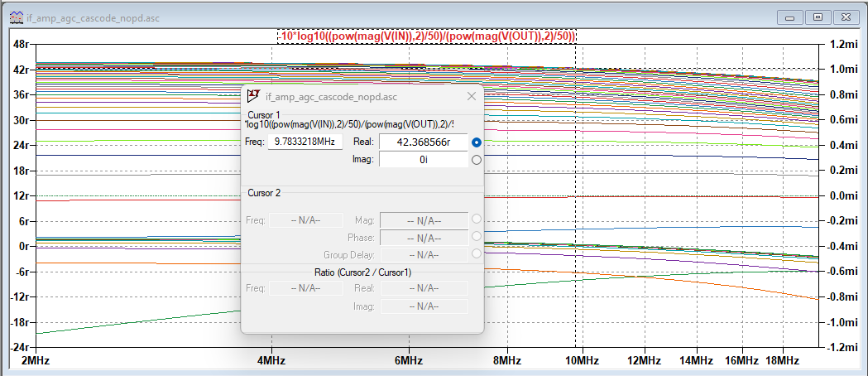Click the 48r left axis label
Screen dimensions: 868x376
pyautogui.click(x=21, y=44)
